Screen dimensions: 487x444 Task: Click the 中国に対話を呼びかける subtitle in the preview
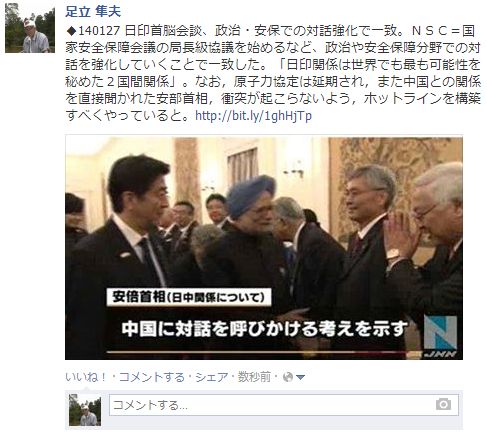265,329
